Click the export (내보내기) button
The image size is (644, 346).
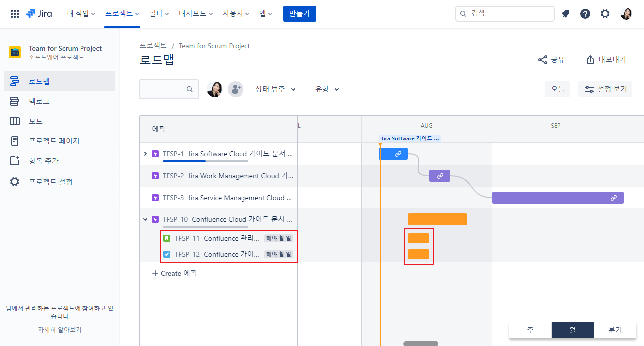coord(606,60)
